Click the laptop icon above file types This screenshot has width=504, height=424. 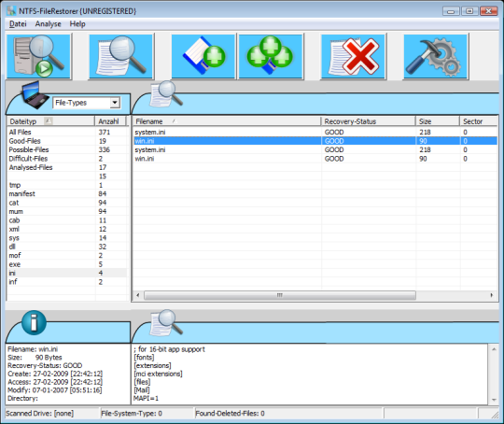point(35,95)
